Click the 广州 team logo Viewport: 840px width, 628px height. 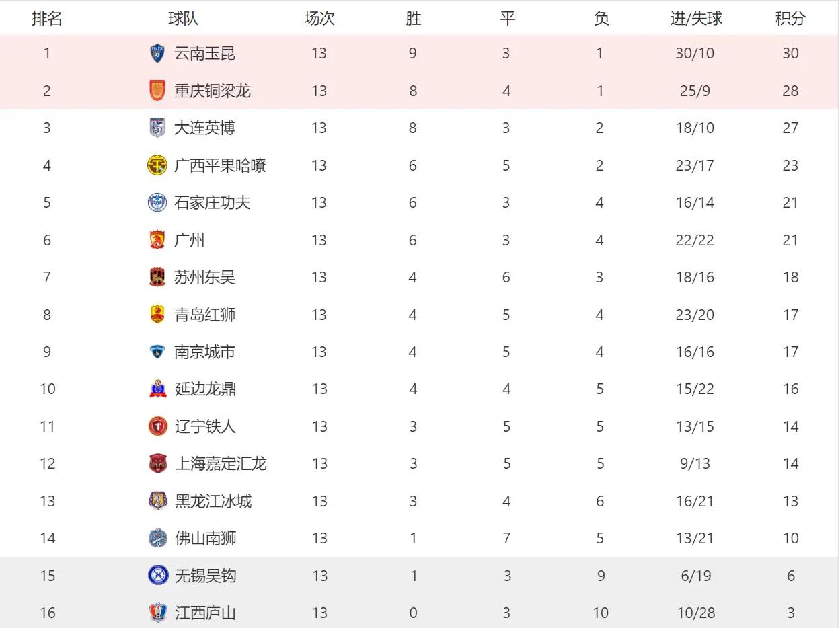[157, 240]
